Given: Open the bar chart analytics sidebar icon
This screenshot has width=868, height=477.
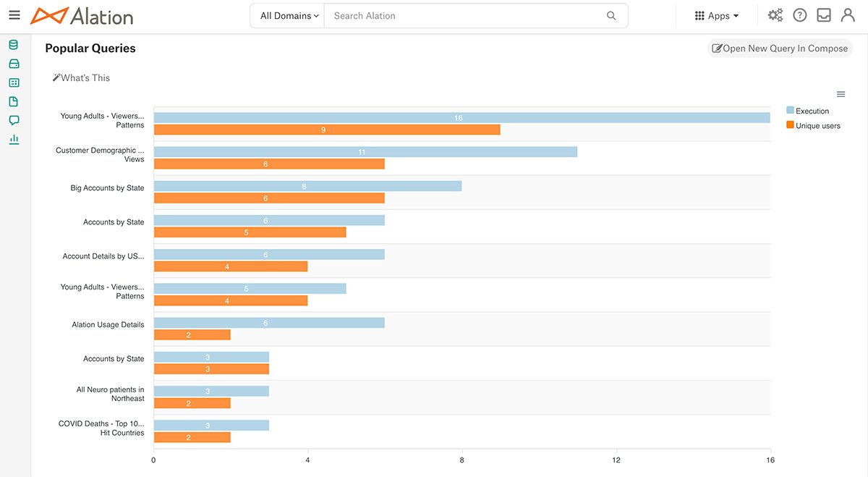Looking at the screenshot, I should (14, 139).
